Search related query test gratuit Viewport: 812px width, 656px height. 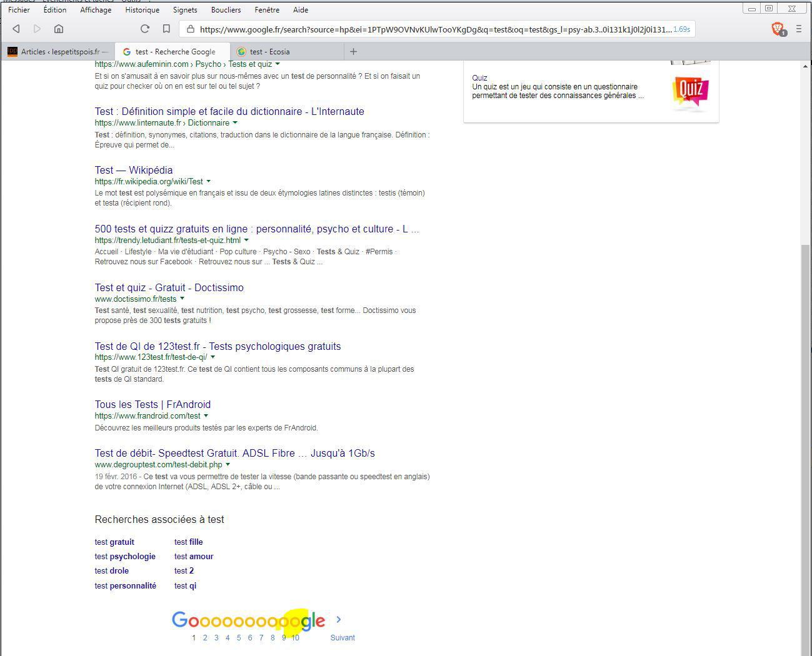pyautogui.click(x=114, y=542)
